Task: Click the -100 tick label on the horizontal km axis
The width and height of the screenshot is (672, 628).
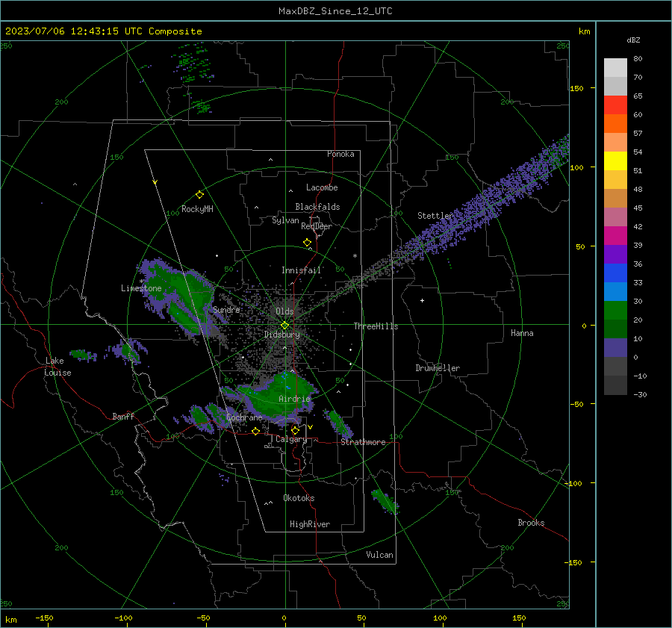Action: click(x=123, y=618)
